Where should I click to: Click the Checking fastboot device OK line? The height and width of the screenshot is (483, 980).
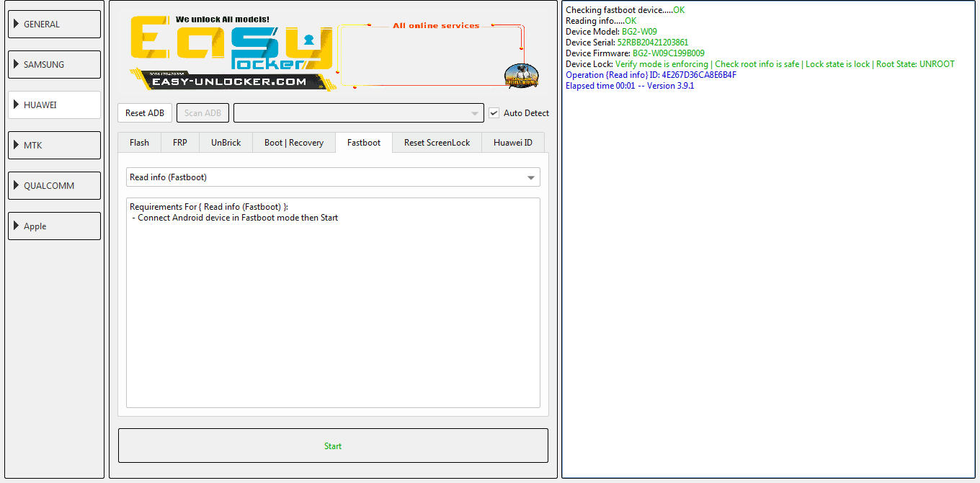coord(625,10)
